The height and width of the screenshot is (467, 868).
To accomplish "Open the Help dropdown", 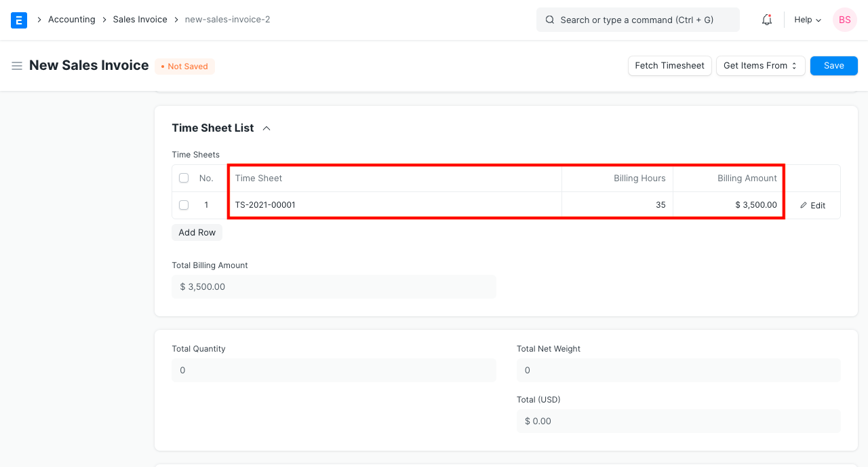I will pyautogui.click(x=806, y=20).
